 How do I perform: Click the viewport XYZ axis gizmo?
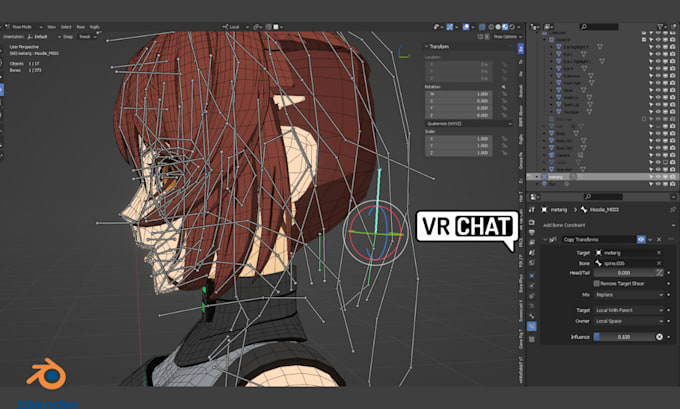pyautogui.click(x=404, y=52)
